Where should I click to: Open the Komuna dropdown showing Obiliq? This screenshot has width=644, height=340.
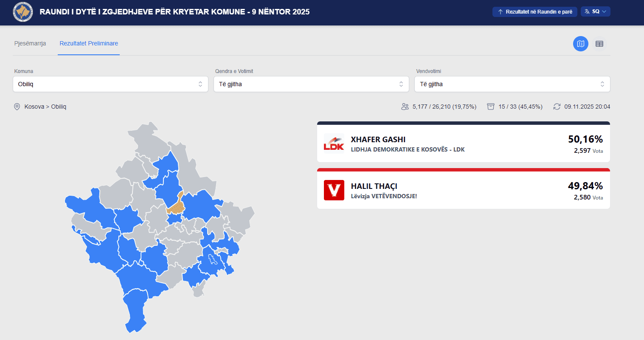click(x=110, y=84)
